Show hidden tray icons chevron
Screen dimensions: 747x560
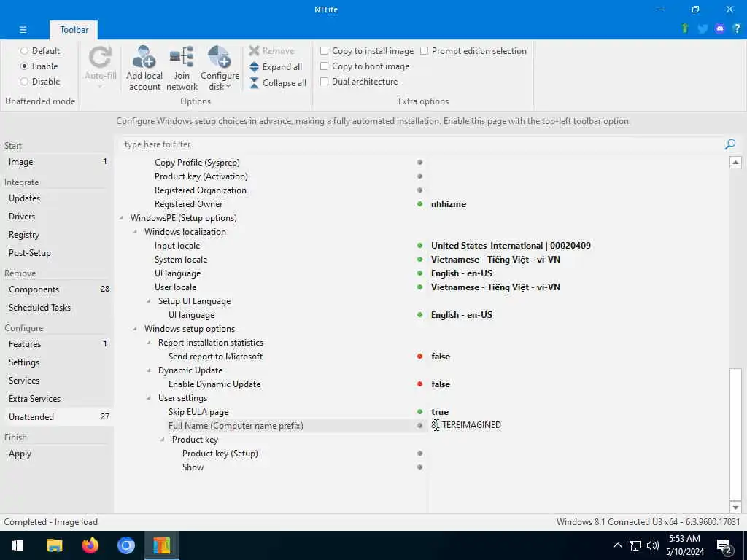click(617, 545)
